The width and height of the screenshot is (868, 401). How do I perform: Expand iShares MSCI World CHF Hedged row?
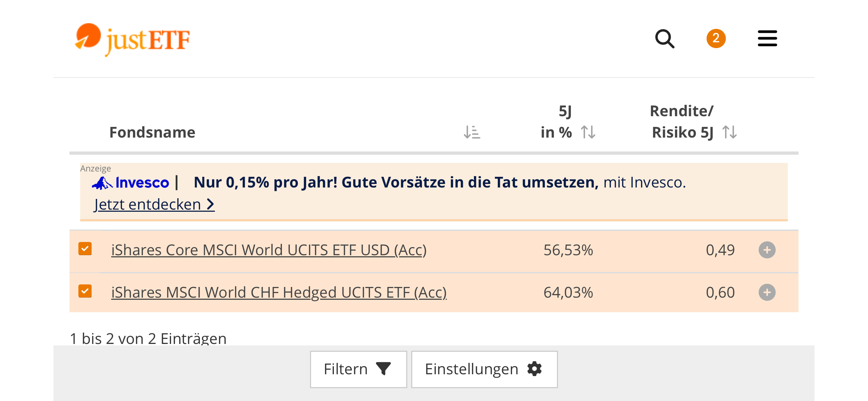pyautogui.click(x=767, y=292)
